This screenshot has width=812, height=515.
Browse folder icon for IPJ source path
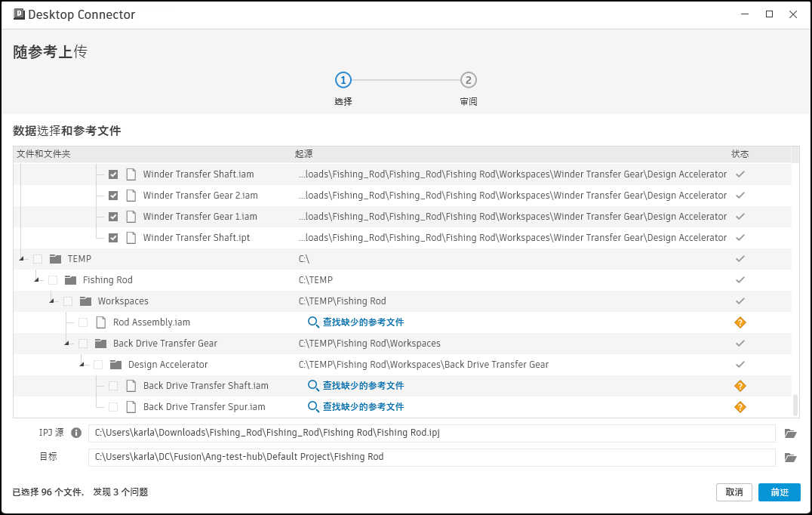click(790, 433)
